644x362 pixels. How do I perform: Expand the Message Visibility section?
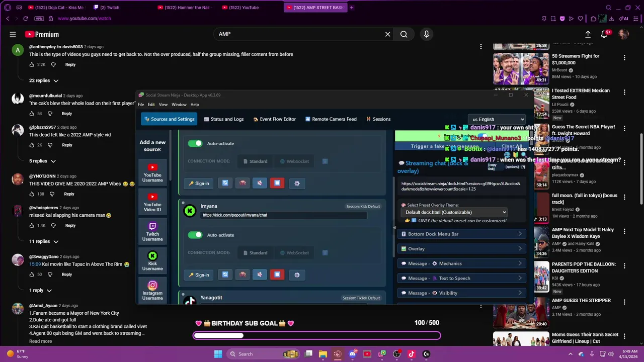pos(461,293)
